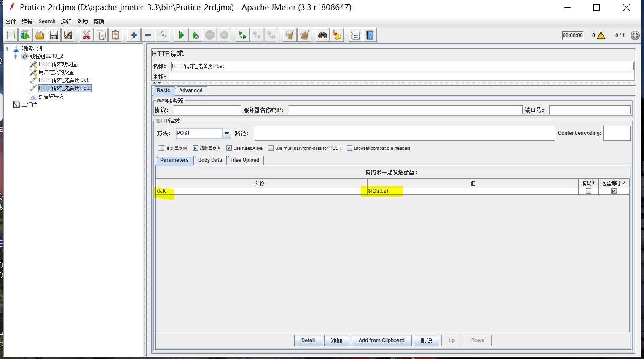Select 察看结果树 in the tree
Viewport: 644px width, 359px height.
pos(51,96)
